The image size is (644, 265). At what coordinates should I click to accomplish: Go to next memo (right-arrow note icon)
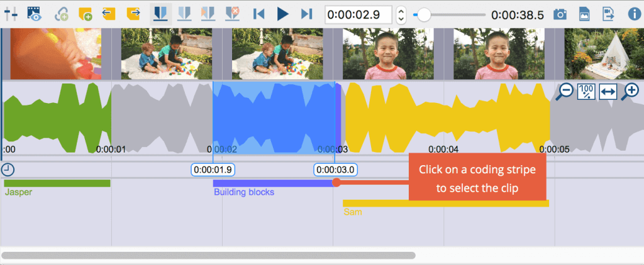134,14
